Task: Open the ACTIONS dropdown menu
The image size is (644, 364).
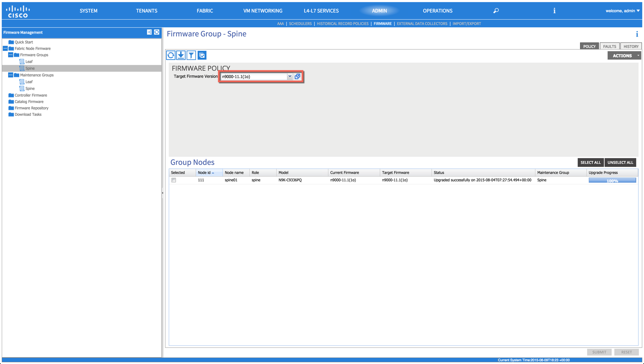Action: 624,56
